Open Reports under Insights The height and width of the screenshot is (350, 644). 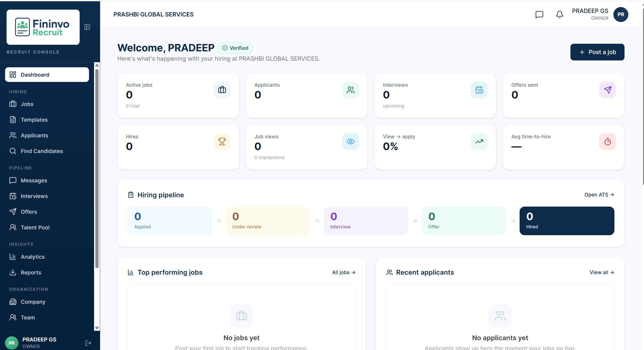coord(47,272)
